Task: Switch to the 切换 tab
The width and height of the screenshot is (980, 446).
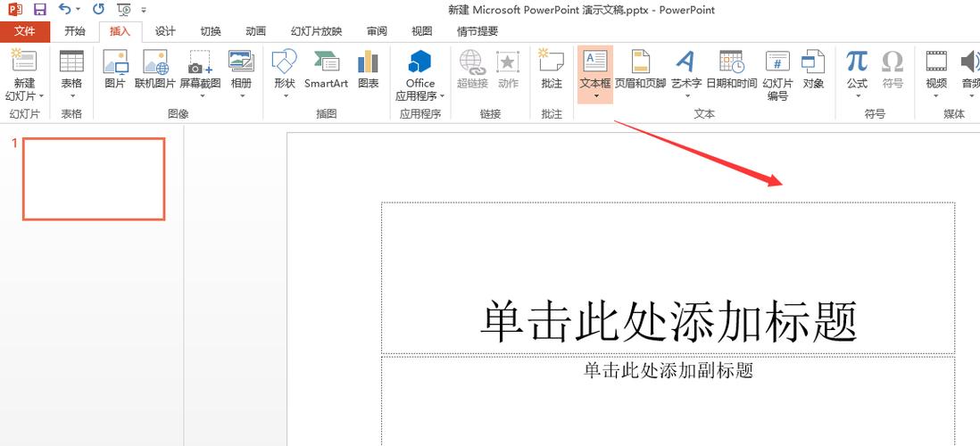Action: coord(211,31)
